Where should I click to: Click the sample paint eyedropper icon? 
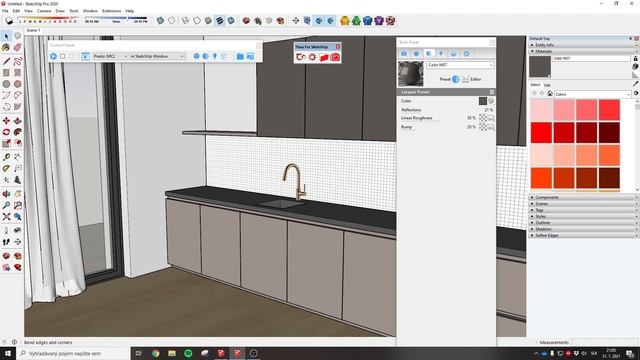(636, 83)
